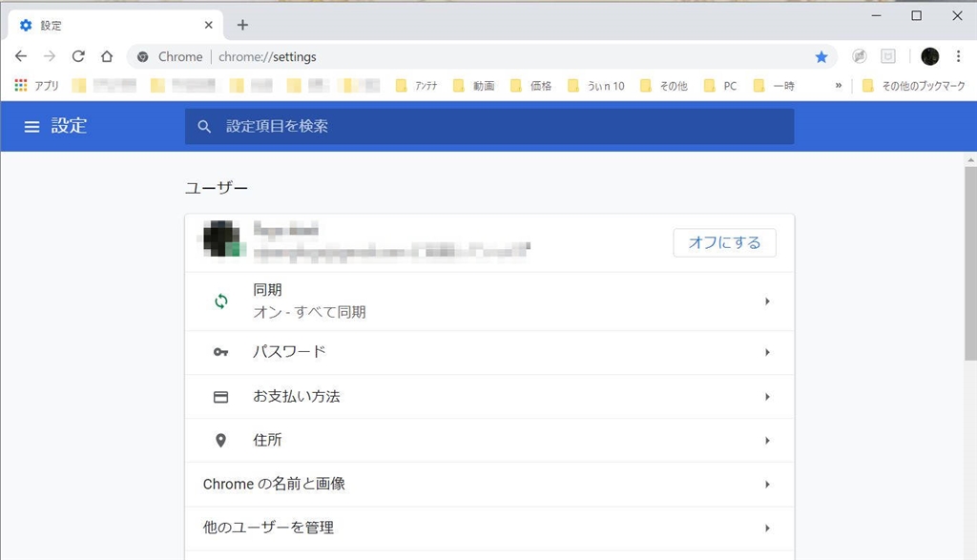Click the scrollbar up arrow
The height and width of the screenshot is (560, 977).
point(970,160)
